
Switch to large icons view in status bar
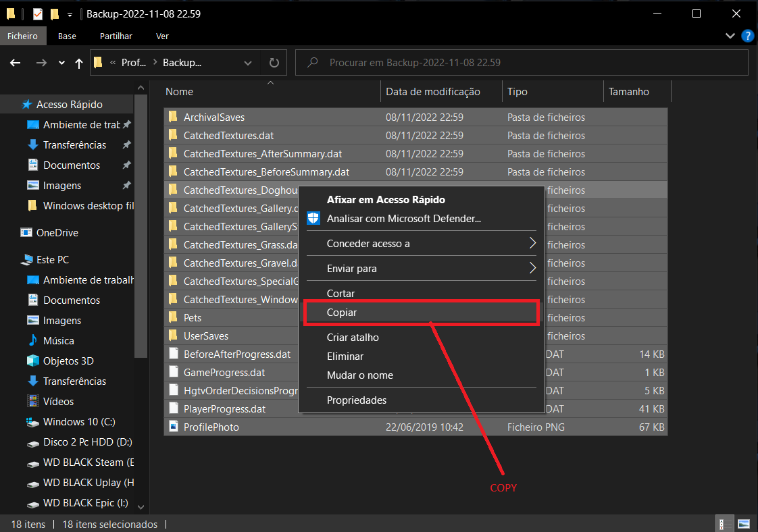(744, 524)
